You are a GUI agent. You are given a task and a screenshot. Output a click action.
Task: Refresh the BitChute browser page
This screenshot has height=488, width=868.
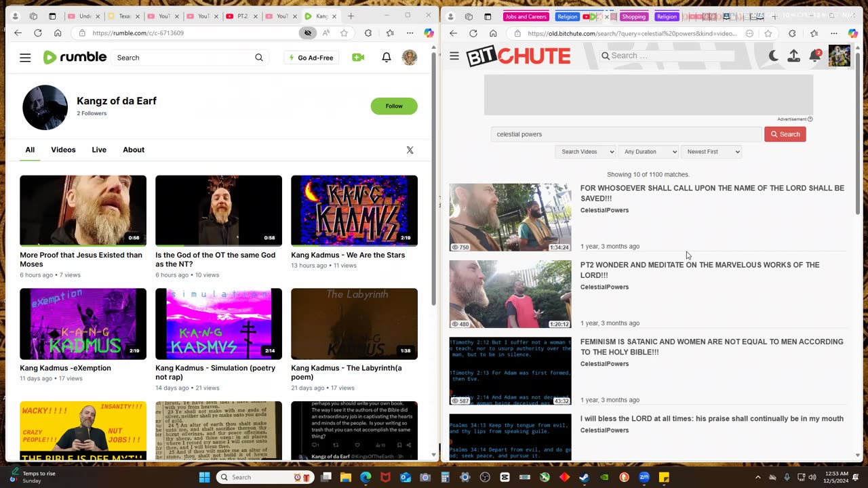click(x=473, y=33)
